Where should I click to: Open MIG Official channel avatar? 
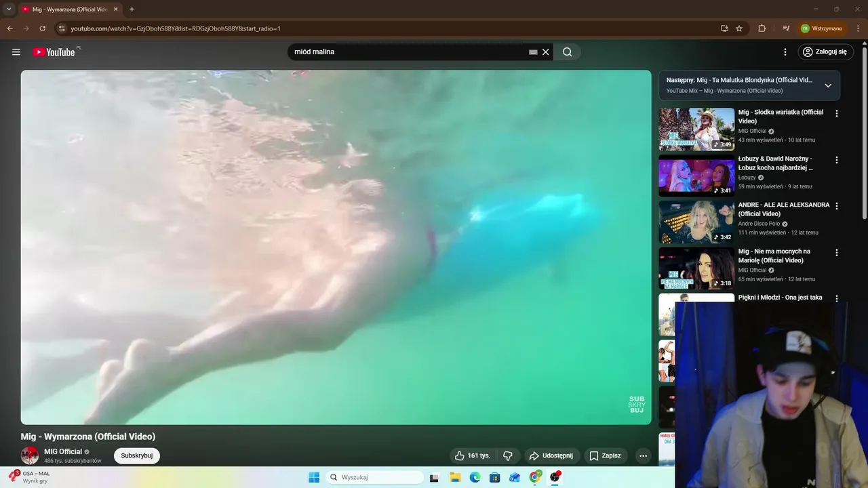pos(30,455)
